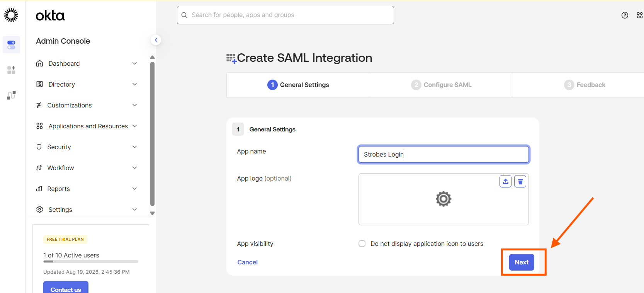
Task: Open the apps grid icon at top right
Action: (x=640, y=15)
